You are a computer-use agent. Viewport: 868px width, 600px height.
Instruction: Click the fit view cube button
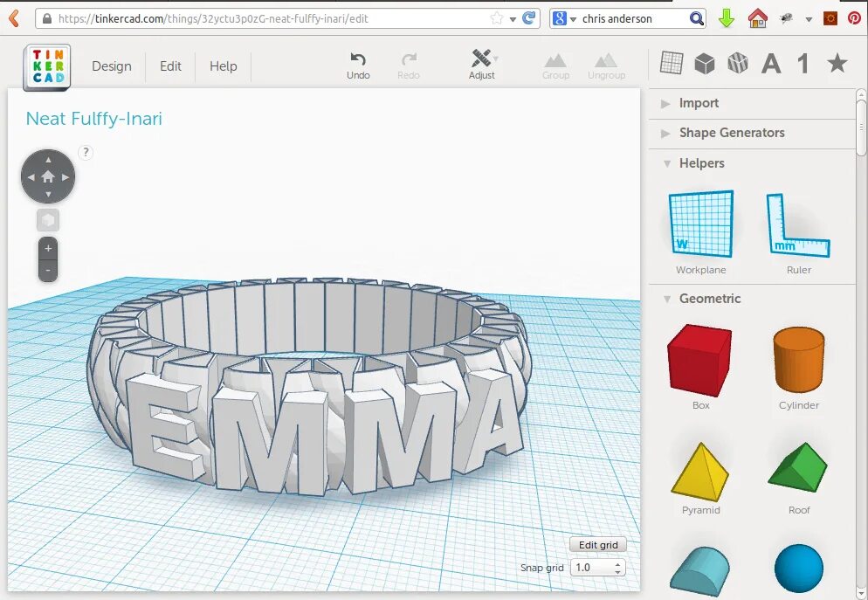point(48,220)
